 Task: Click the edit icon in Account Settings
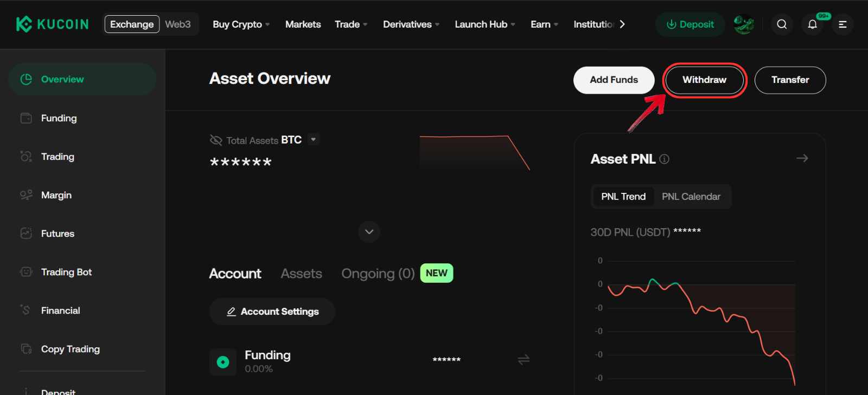231,312
